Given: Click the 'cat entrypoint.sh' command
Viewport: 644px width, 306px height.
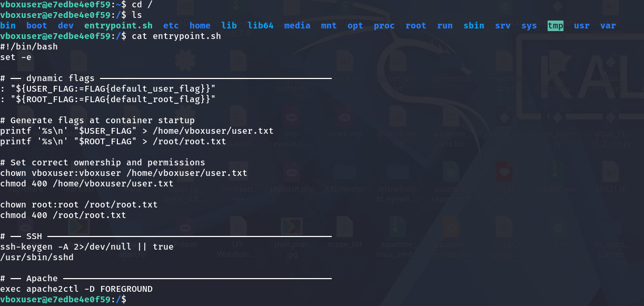Looking at the screenshot, I should click(x=176, y=36).
